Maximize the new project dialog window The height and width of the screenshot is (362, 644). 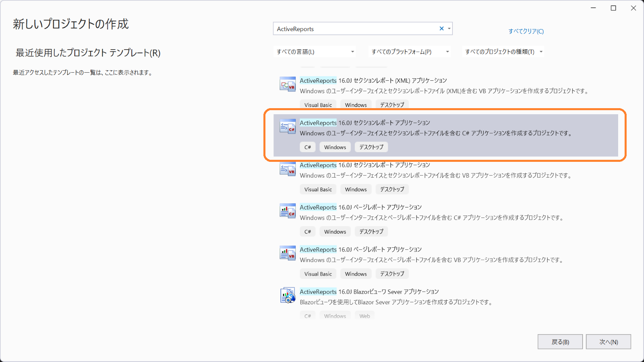(613, 8)
